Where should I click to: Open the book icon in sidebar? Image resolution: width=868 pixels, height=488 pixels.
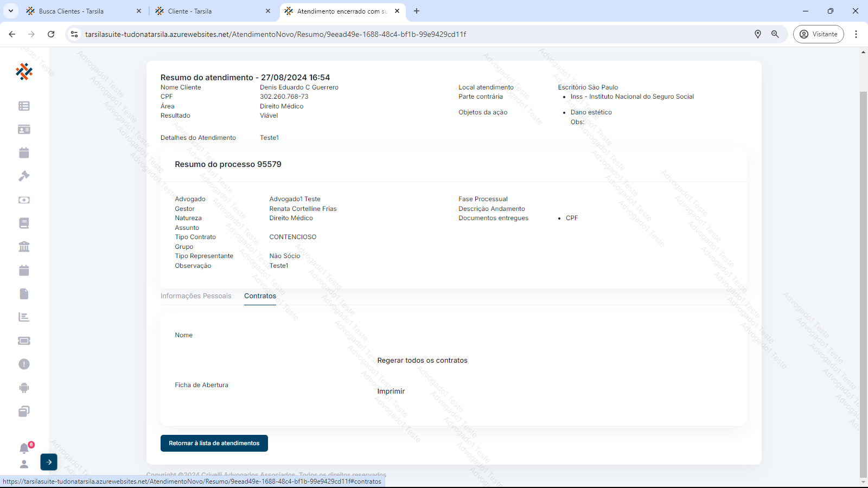pyautogui.click(x=24, y=223)
